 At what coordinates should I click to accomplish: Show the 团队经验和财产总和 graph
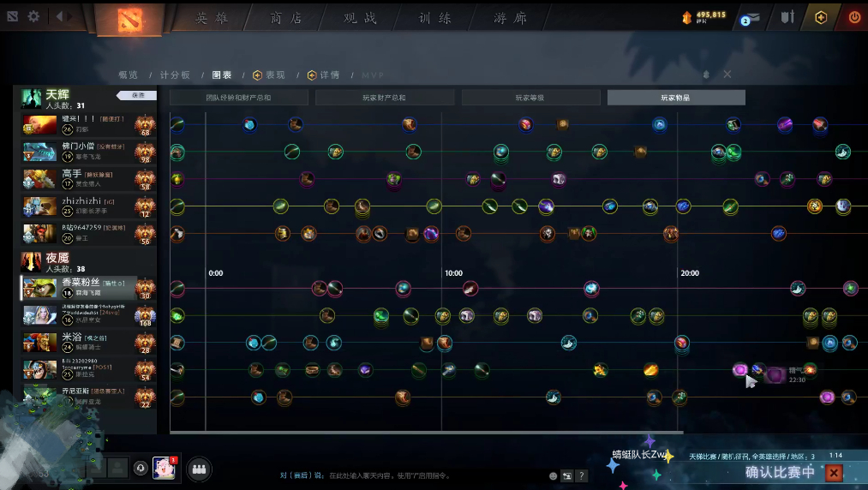[238, 98]
